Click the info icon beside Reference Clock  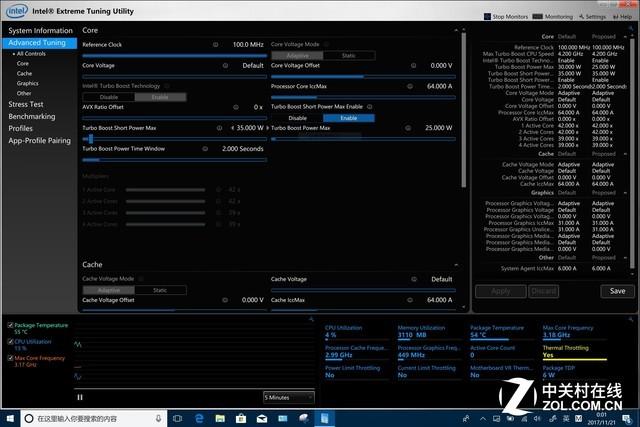[216, 45]
